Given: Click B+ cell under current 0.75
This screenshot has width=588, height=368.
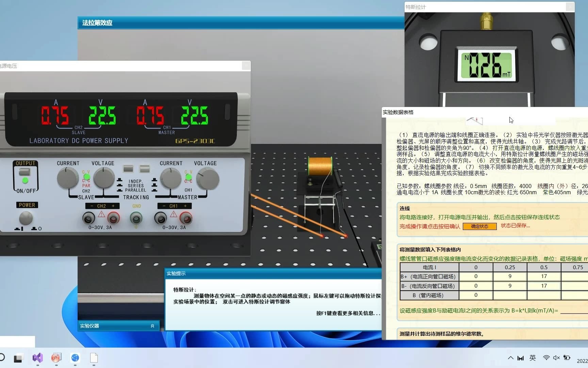Looking at the screenshot, I should pyautogui.click(x=574, y=276).
